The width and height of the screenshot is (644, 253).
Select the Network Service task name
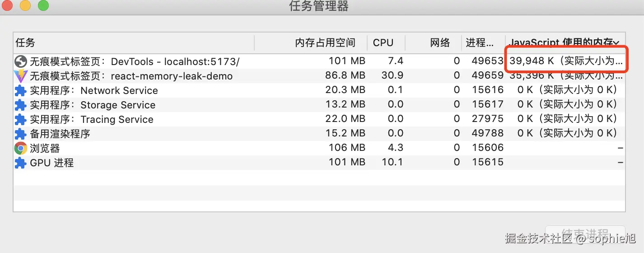pos(119,90)
